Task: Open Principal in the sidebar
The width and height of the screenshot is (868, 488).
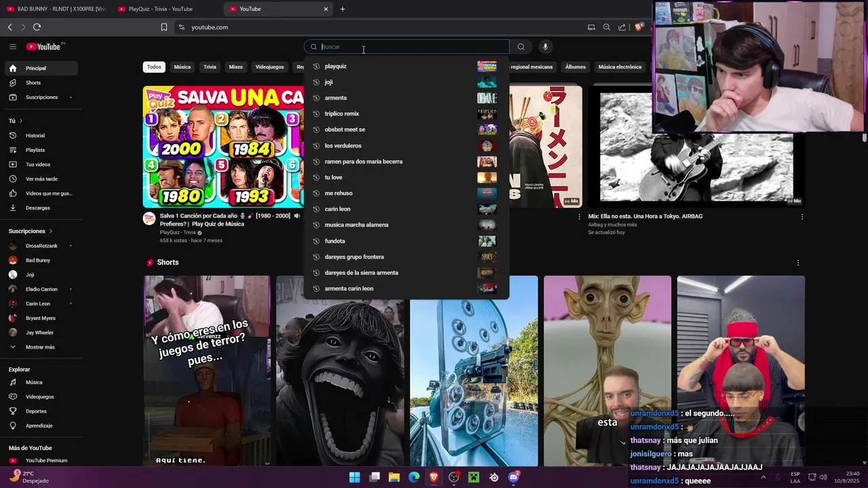Action: 40,68
